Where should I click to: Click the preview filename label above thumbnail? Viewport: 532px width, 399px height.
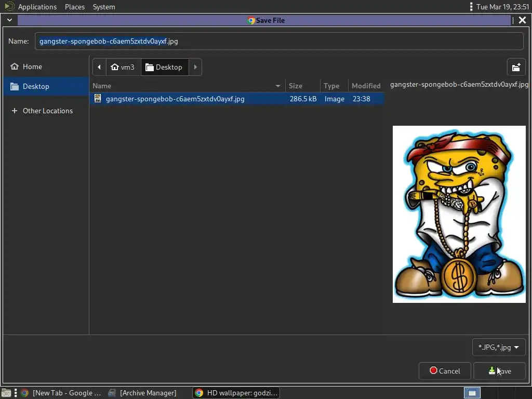click(x=459, y=84)
